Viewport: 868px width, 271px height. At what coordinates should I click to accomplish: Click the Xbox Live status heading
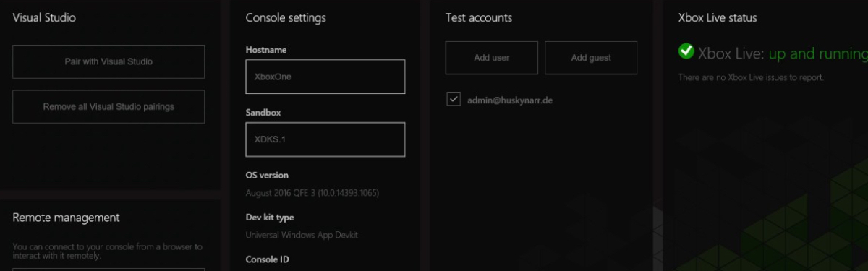718,17
